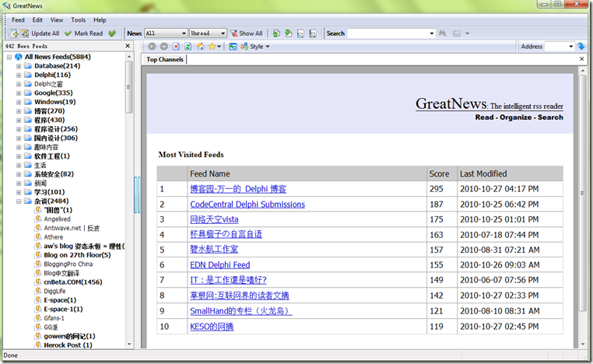This screenshot has width=593, height=364.
Task: Open the 'Unread' filter combo box
Action: (208, 33)
